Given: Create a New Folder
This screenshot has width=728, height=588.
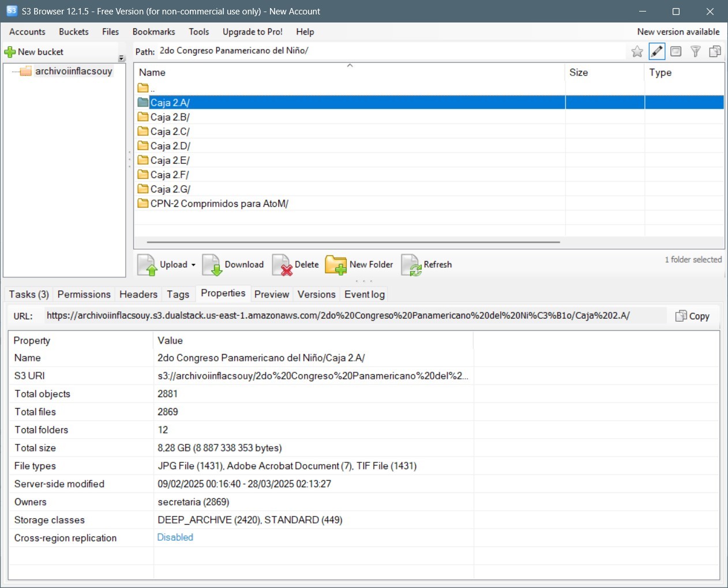Looking at the screenshot, I should 336,265.
